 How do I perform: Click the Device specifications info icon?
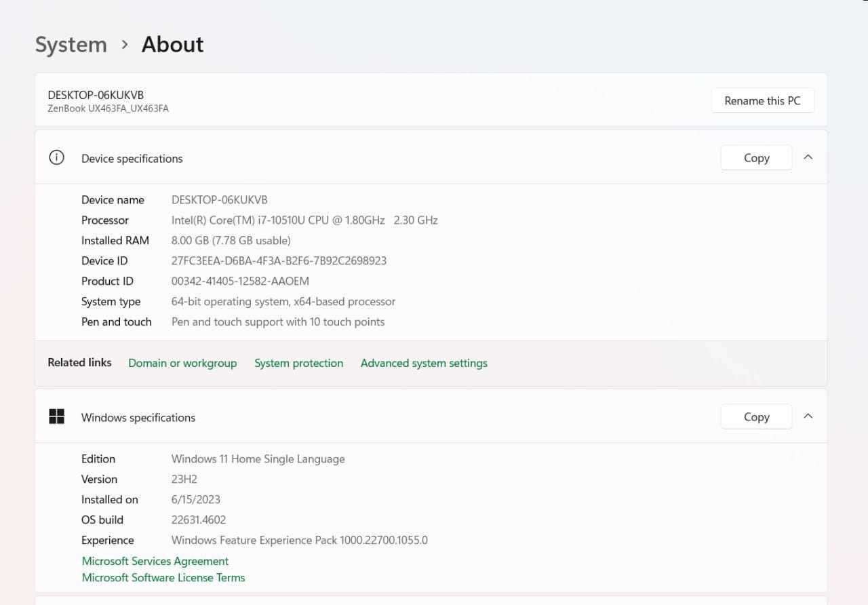56,157
